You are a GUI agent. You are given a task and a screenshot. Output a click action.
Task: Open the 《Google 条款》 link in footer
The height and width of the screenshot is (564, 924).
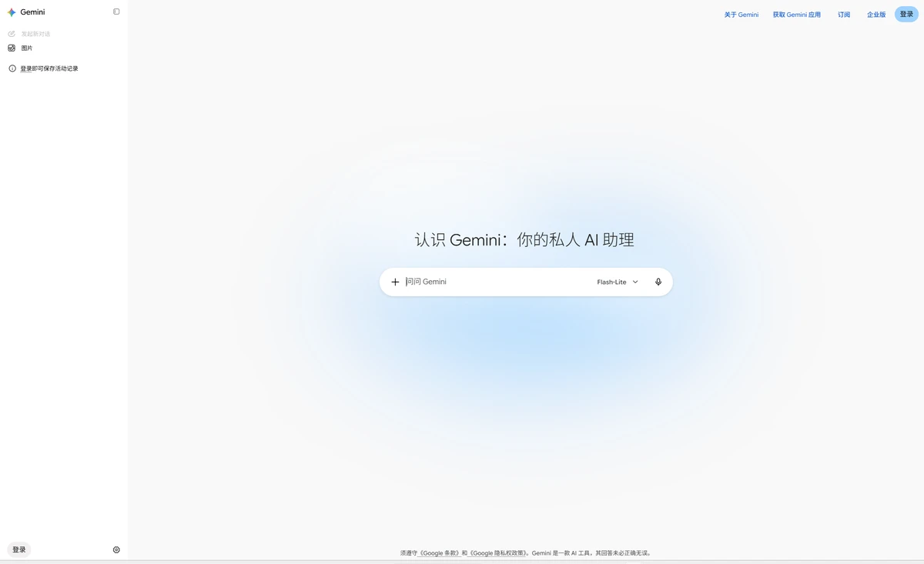(x=439, y=553)
